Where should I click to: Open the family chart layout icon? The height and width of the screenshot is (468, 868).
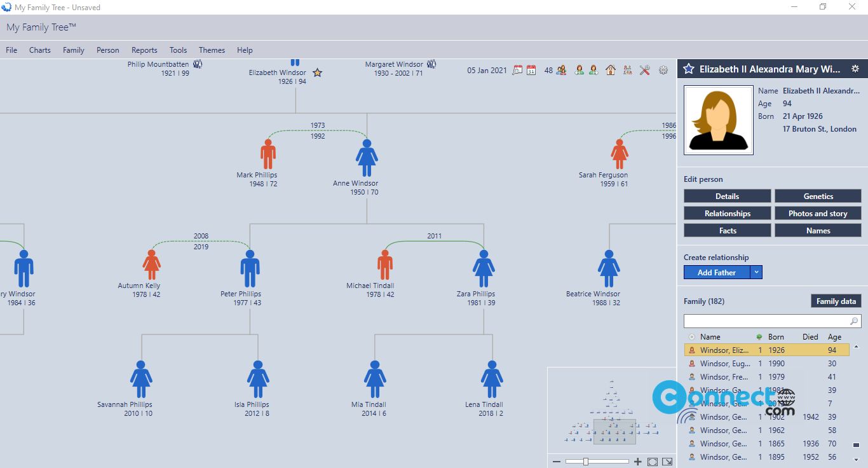[627, 70]
